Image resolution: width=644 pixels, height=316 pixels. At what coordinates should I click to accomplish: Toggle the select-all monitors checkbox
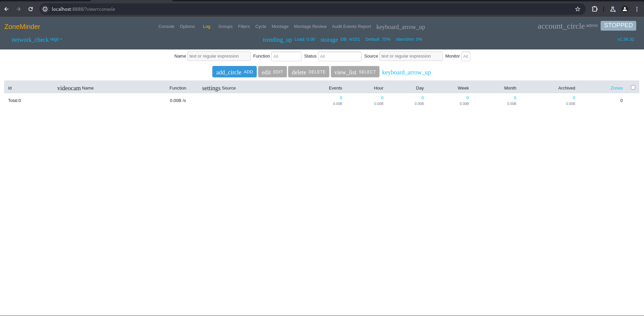point(633,87)
